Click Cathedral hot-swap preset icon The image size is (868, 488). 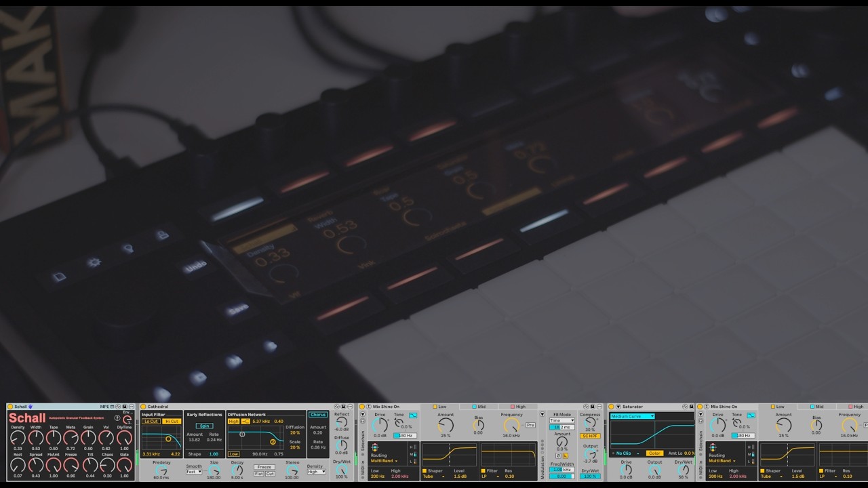tap(336, 407)
